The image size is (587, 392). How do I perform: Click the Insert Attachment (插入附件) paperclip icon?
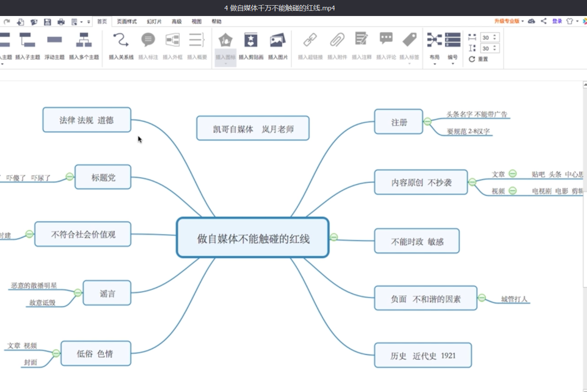click(337, 40)
